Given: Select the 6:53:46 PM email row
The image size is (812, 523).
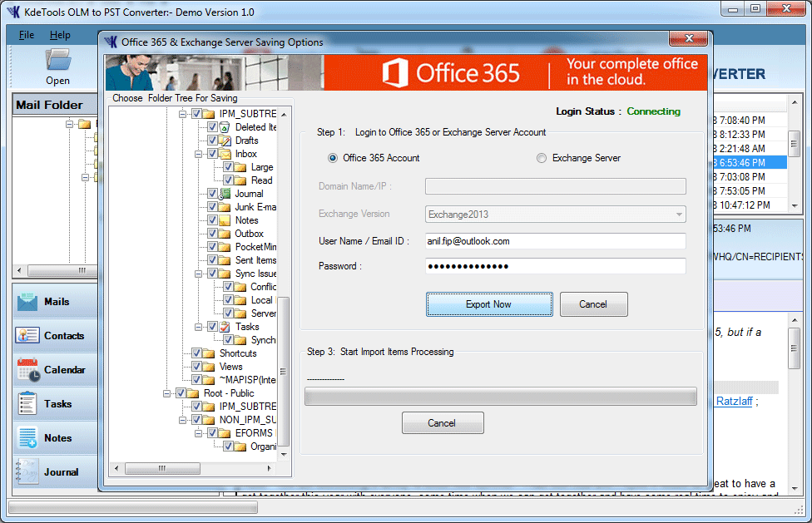Looking at the screenshot, I should [x=750, y=162].
